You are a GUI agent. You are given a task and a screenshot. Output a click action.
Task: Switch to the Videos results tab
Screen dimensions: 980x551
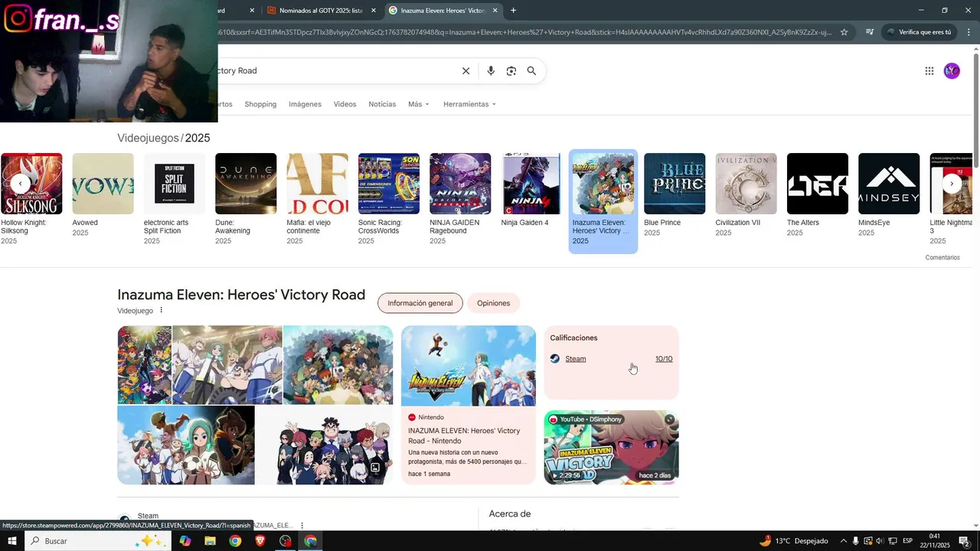coord(345,104)
